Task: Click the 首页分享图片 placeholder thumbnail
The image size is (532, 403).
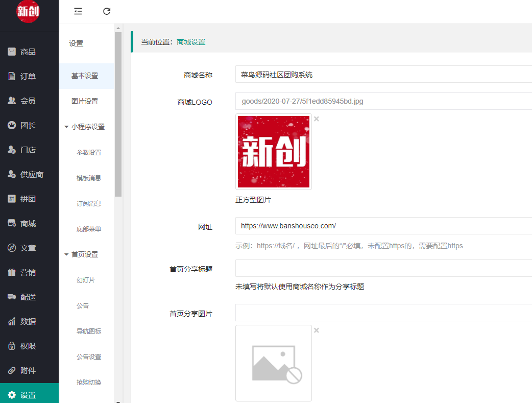Action: click(x=274, y=363)
